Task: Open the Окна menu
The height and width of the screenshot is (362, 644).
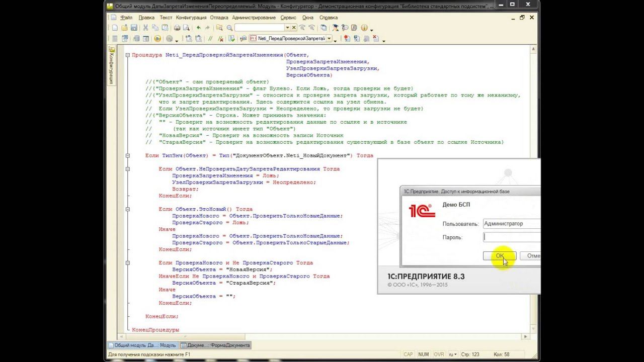Action: pos(307,18)
